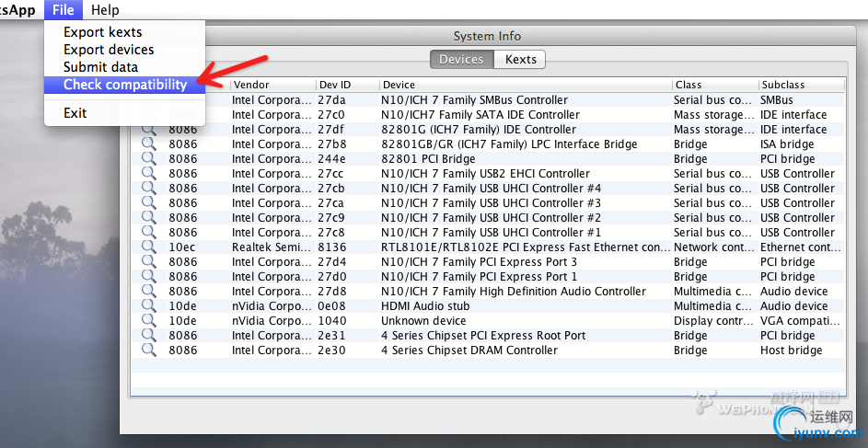Choose Export devices from File menu
This screenshot has width=868, height=448.
pyautogui.click(x=109, y=50)
